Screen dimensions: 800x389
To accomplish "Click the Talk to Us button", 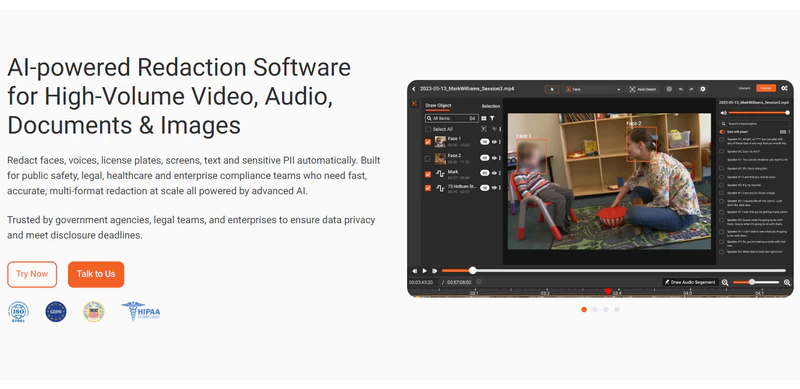I will (96, 274).
